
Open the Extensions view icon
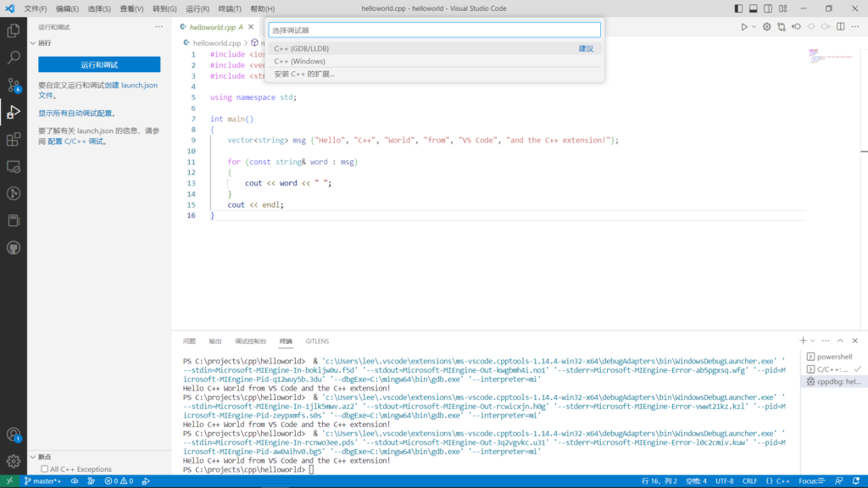tap(14, 139)
